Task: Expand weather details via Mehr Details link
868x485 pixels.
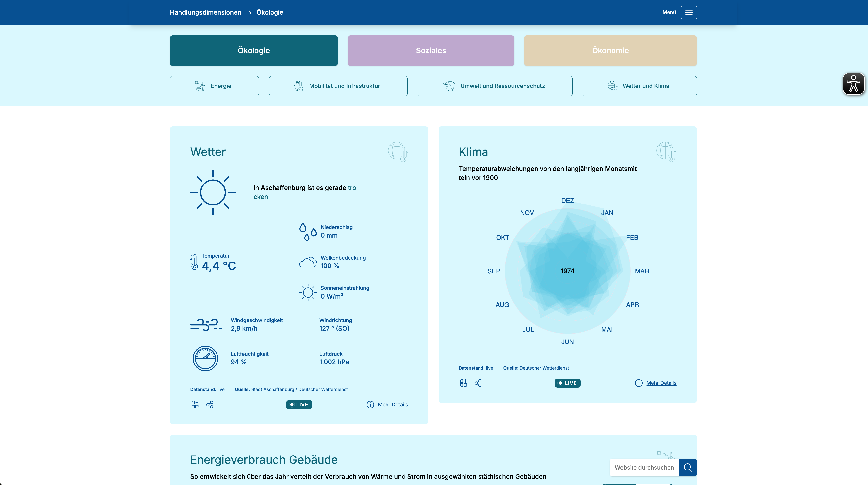Action: [x=393, y=404]
